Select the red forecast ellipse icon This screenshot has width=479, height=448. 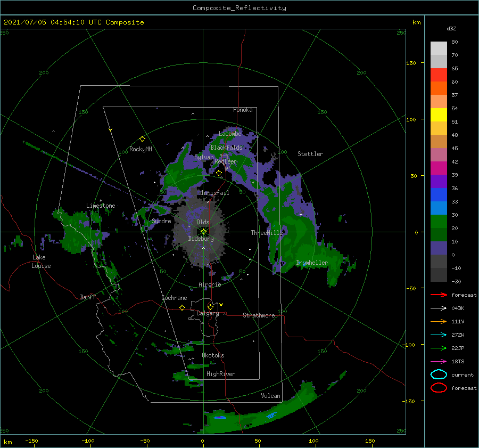click(439, 388)
